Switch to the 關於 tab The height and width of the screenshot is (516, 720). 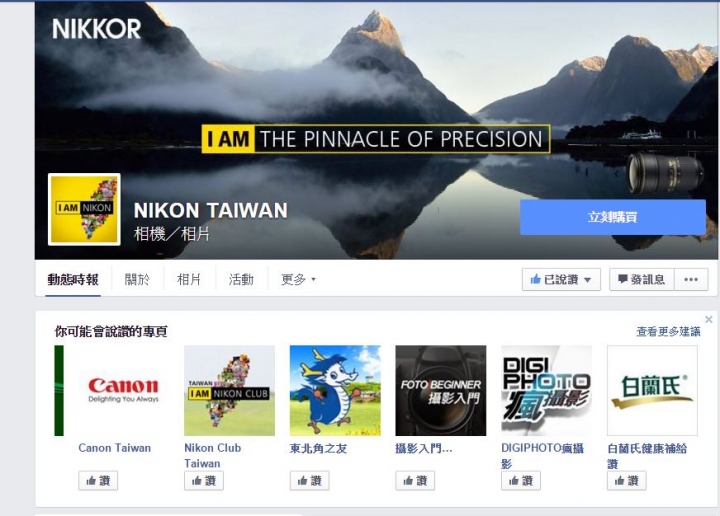137,279
